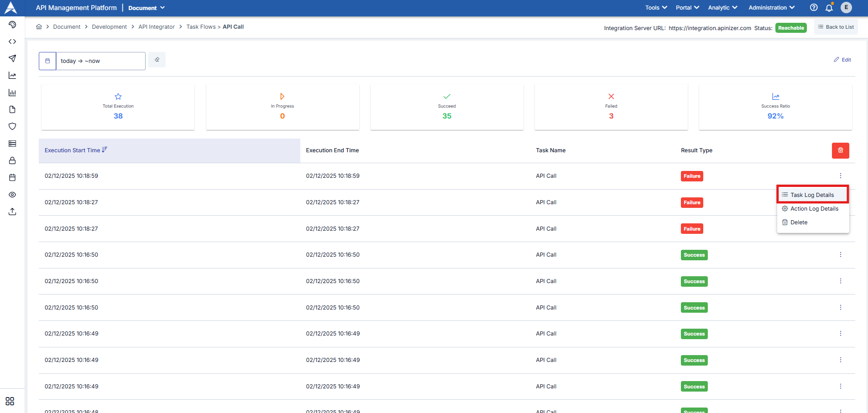Select Task Log Details from context menu
This screenshot has width=868, height=413.
812,195
